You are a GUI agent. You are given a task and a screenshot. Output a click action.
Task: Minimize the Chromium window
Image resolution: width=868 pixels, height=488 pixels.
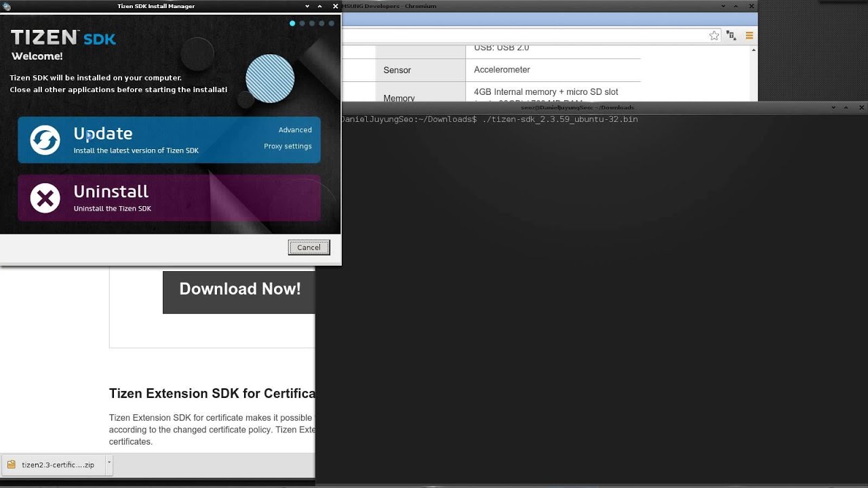click(x=725, y=6)
